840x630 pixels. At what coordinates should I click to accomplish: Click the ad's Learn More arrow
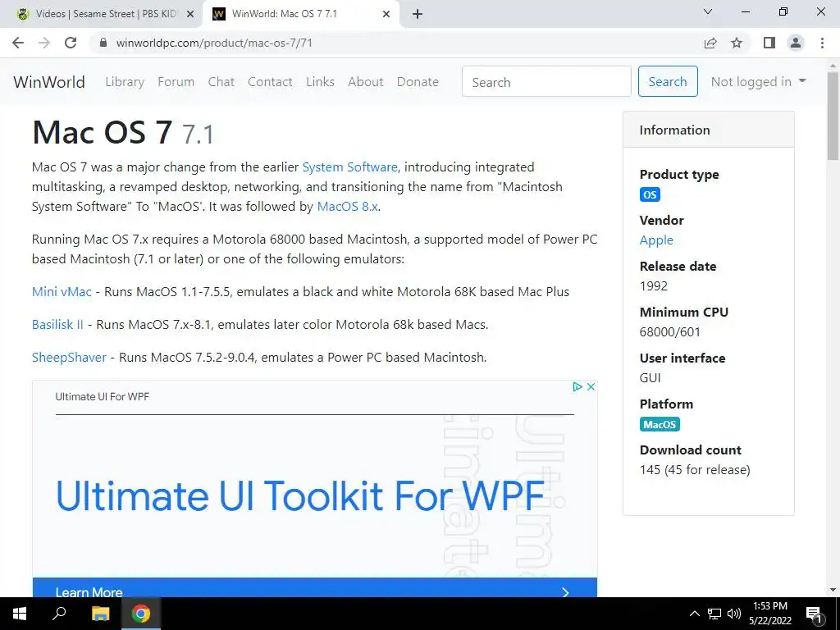pos(565,592)
